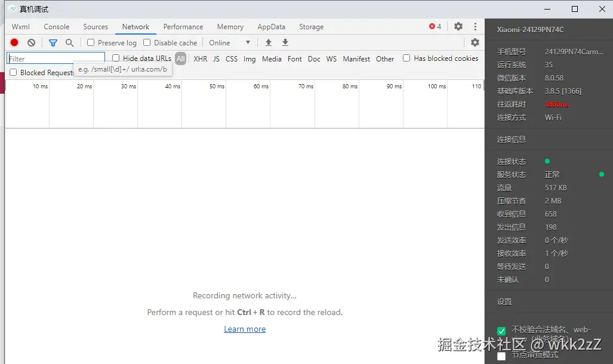This screenshot has width=613, height=364.
Task: Open network settings gear icon
Action: [x=475, y=42]
